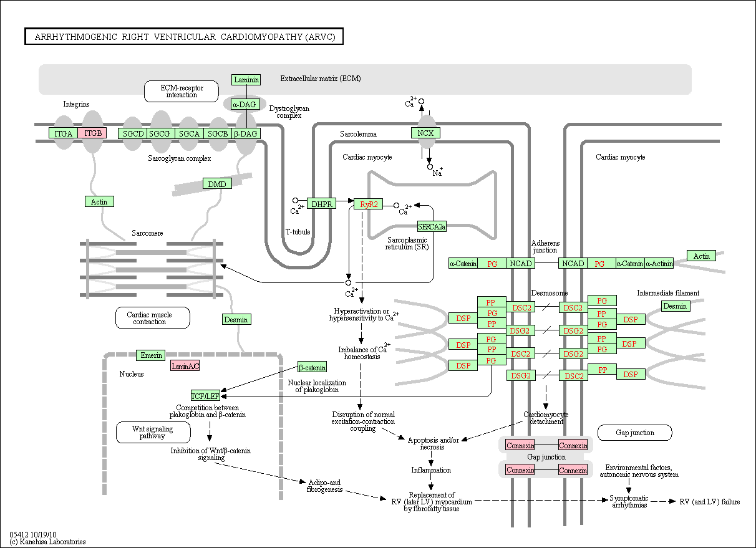This screenshot has height=548, width=756.
Task: Select the SGCG sarcoglycan node
Action: coord(160,133)
